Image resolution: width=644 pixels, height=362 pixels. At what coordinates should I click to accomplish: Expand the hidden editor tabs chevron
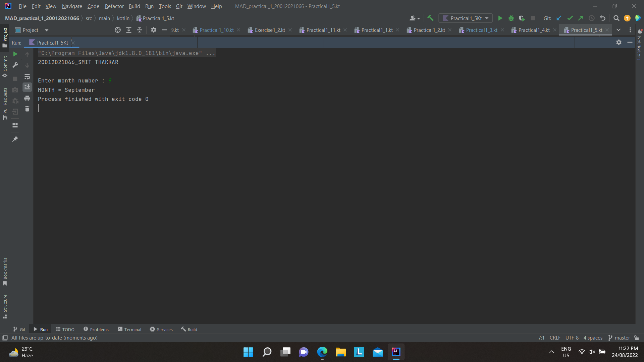[x=619, y=30]
